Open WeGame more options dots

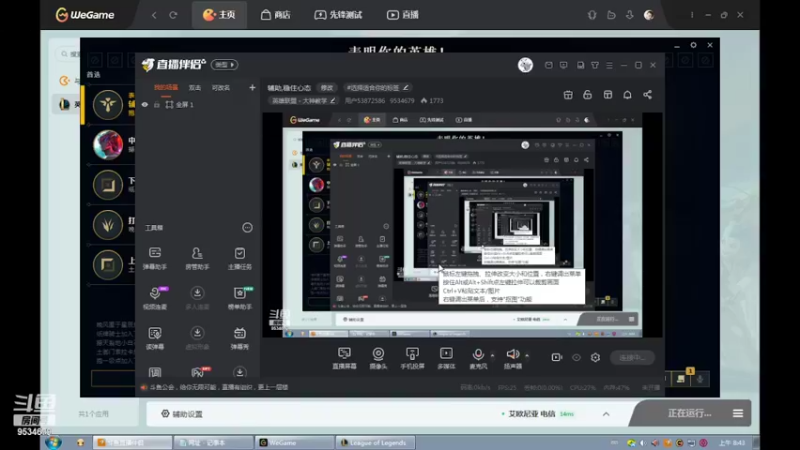692,15
